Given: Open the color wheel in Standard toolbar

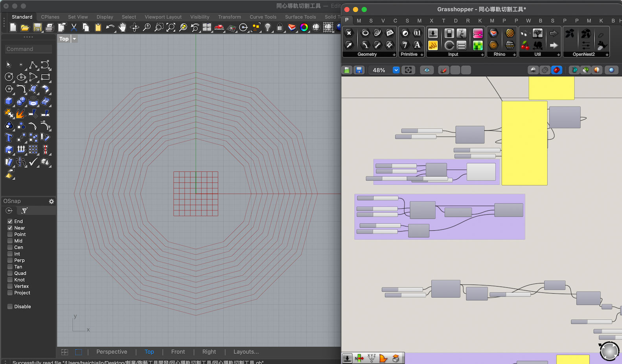Looking at the screenshot, I should point(304,27).
